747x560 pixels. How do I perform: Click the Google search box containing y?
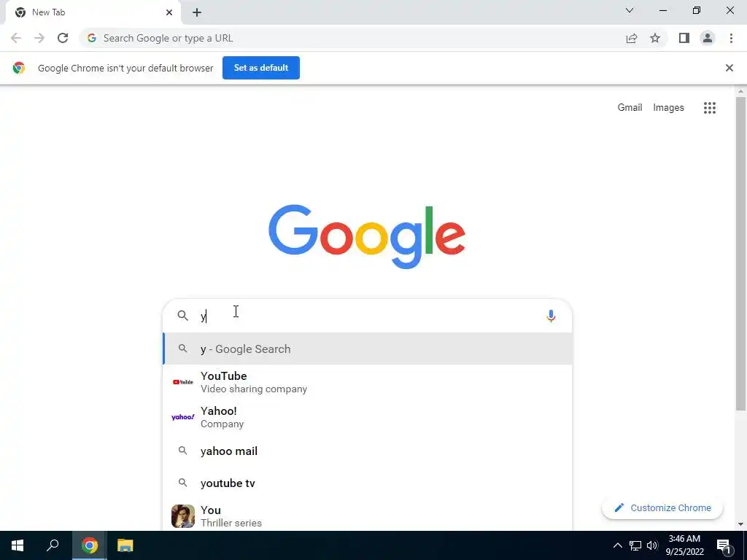coord(368,316)
